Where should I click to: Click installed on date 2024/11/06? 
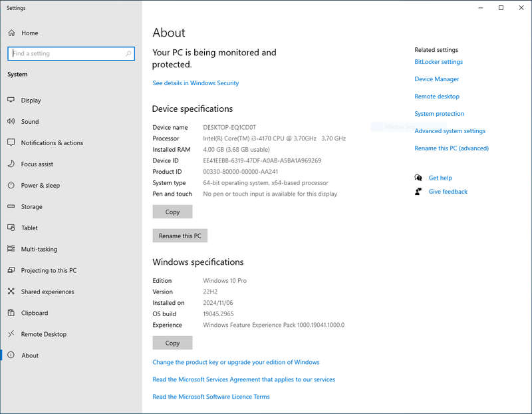click(218, 303)
